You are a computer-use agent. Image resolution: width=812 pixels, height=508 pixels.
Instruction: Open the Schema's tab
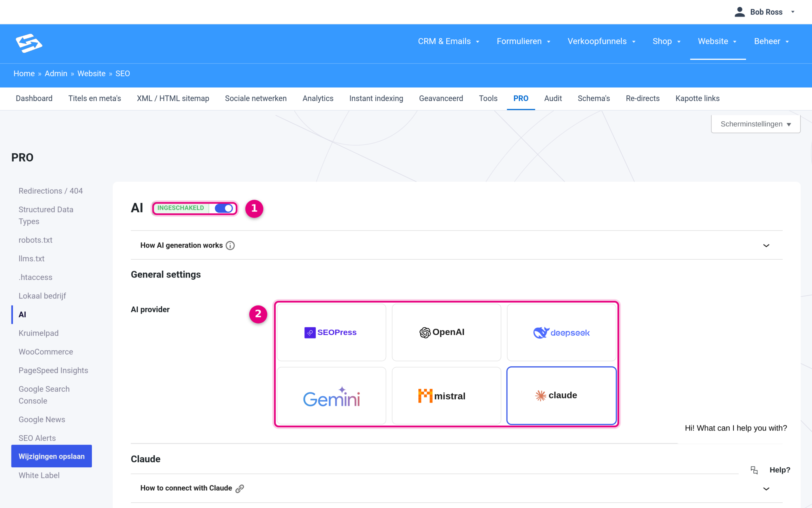click(x=593, y=98)
